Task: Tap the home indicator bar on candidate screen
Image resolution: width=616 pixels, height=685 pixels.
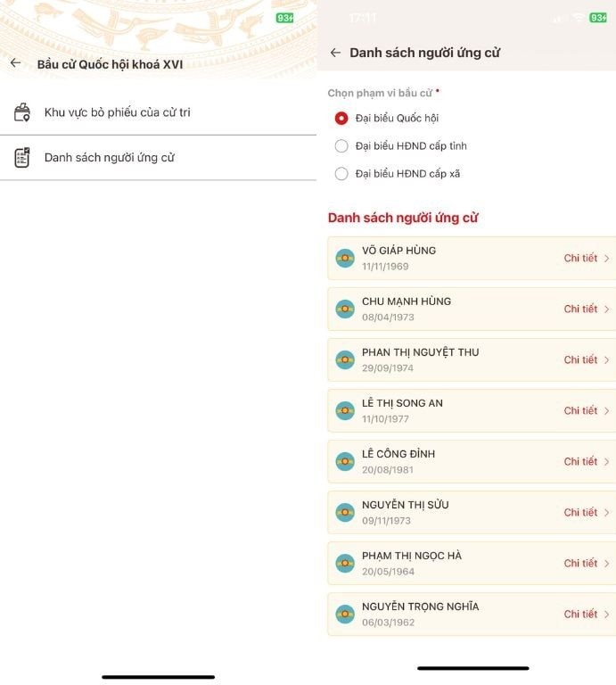Action: pos(472,668)
